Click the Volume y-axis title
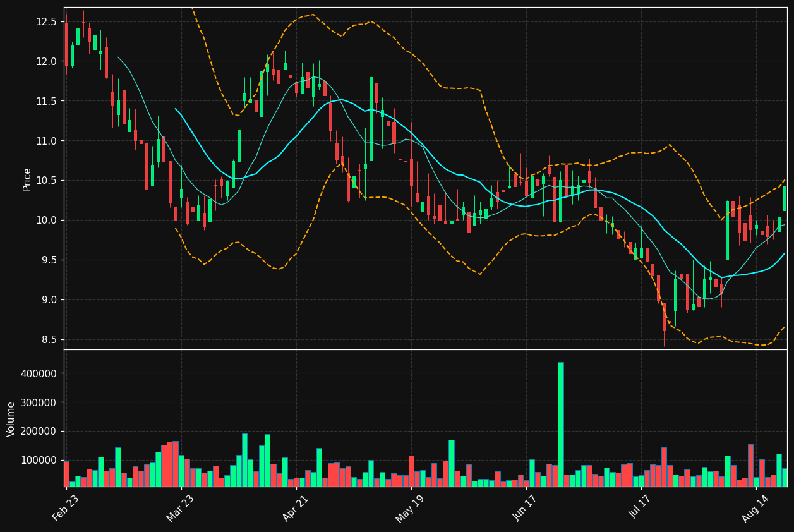This screenshot has height=532, width=794. pos(11,419)
